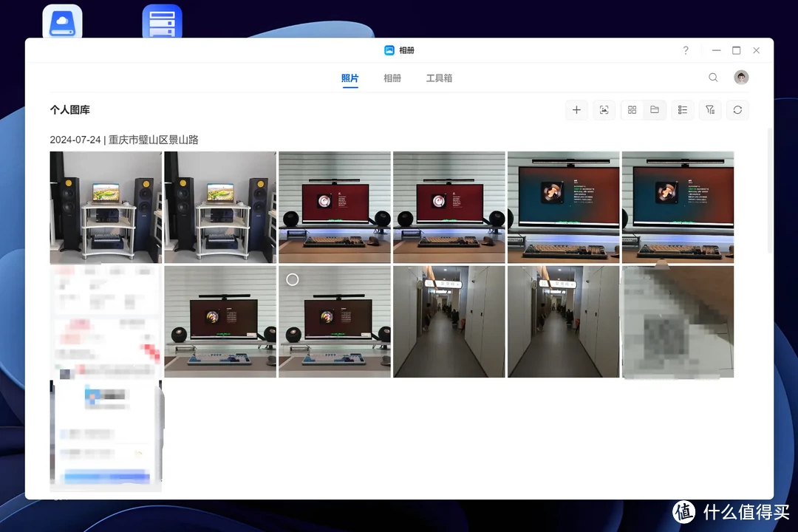The width and height of the screenshot is (798, 532).
Task: Open the blue-teal monitor wallpaper photo
Action: point(563,207)
